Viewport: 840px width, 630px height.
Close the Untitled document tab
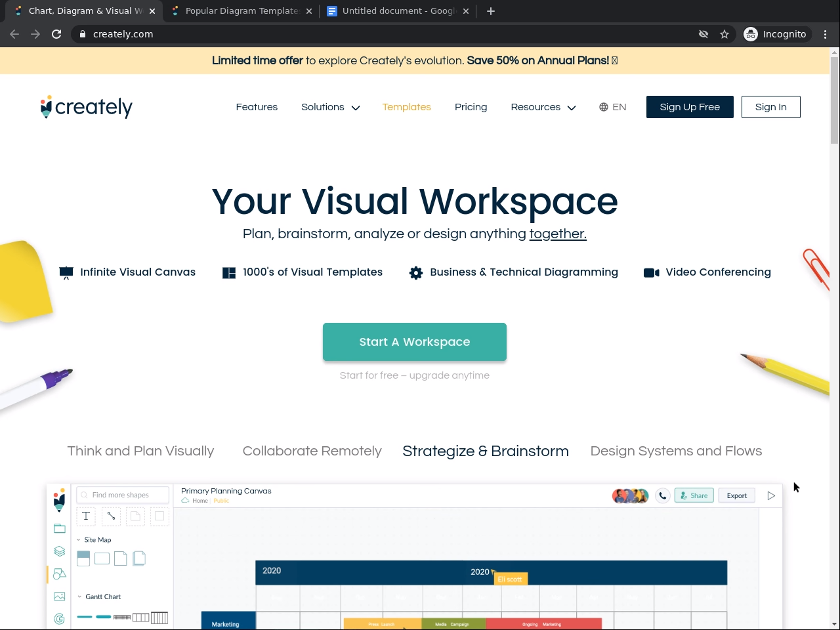click(x=466, y=11)
